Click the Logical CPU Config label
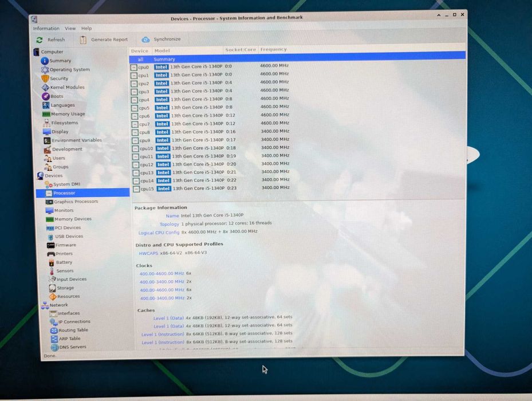532x401 pixels. [x=159, y=233]
